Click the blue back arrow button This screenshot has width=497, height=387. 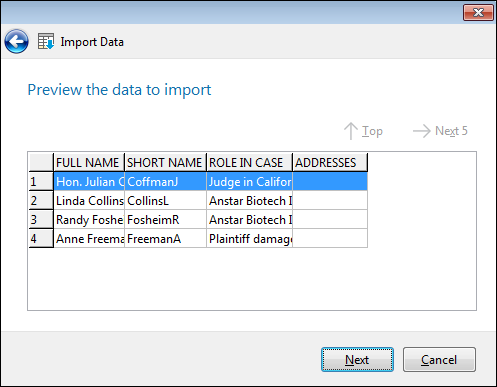(x=16, y=42)
